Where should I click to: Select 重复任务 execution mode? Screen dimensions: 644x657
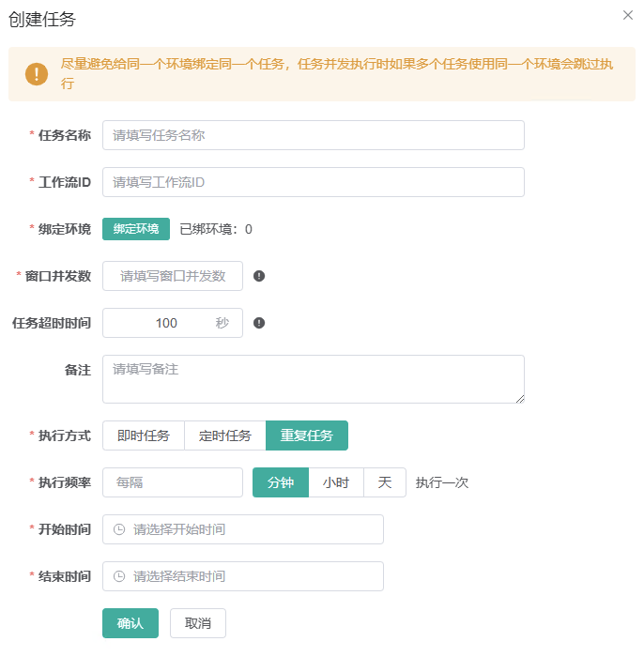[x=307, y=435]
